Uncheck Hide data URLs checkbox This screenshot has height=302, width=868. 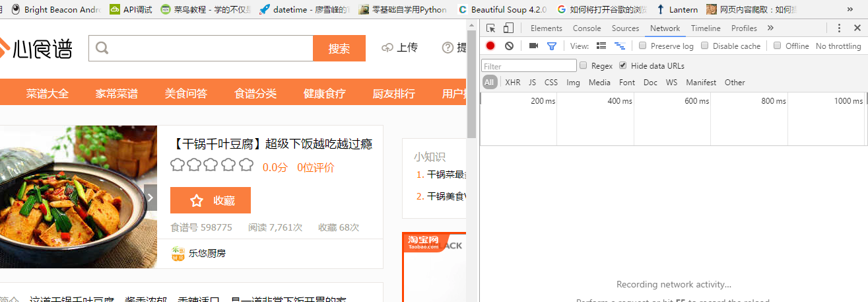point(622,66)
